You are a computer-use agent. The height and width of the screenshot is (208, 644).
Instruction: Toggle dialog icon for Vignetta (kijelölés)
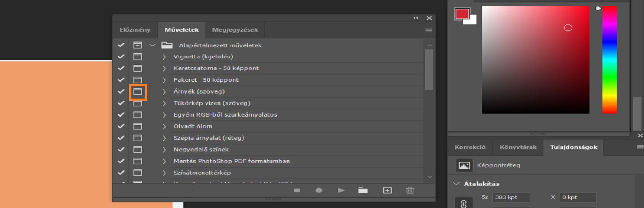coord(137,57)
